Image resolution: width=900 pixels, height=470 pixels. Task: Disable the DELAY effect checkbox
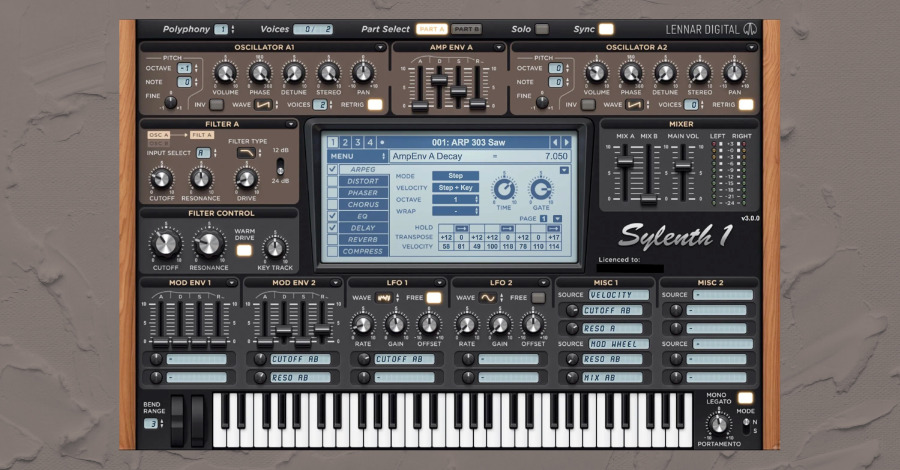point(333,228)
